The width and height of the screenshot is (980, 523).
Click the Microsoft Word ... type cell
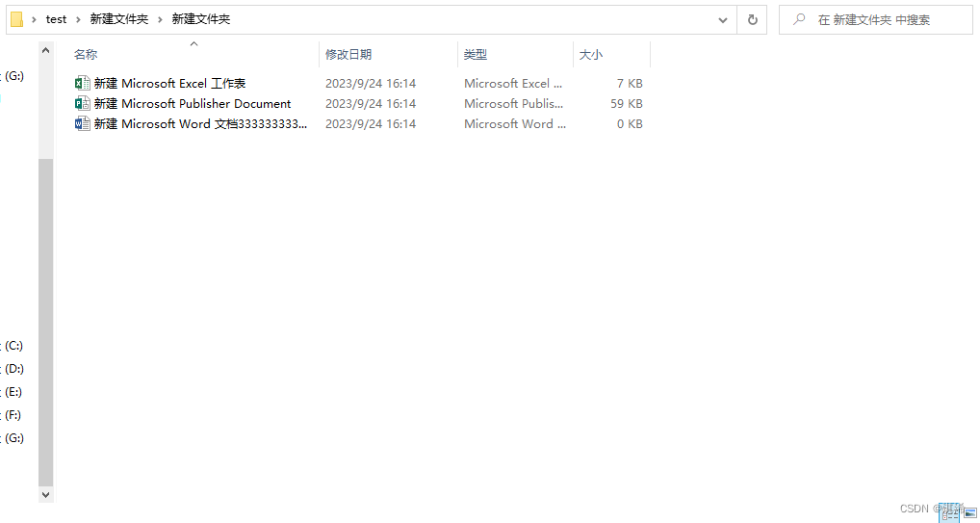515,124
